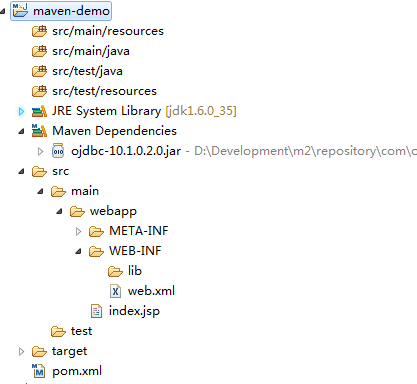Collapse the Maven Dependencies node
This screenshot has width=417, height=384.
coord(21,131)
